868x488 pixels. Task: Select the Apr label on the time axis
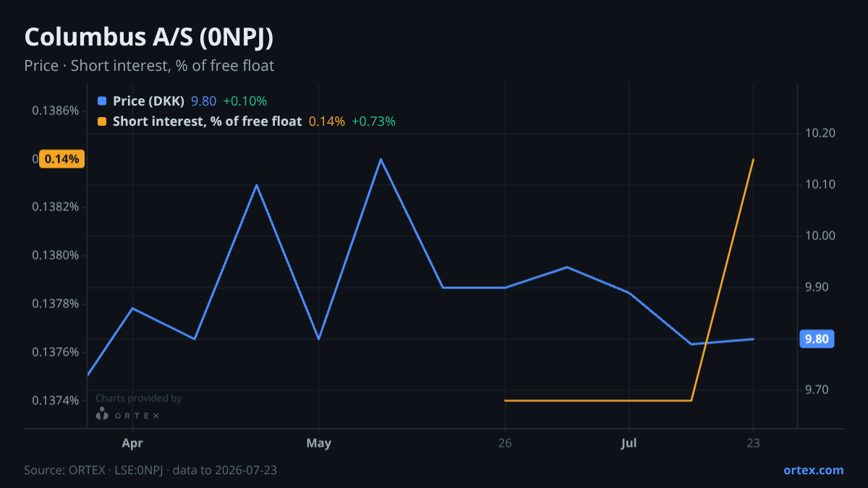tap(132, 443)
